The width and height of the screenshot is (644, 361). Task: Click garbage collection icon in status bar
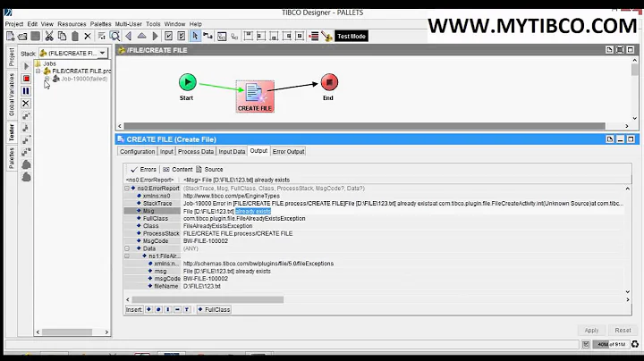[x=635, y=344]
